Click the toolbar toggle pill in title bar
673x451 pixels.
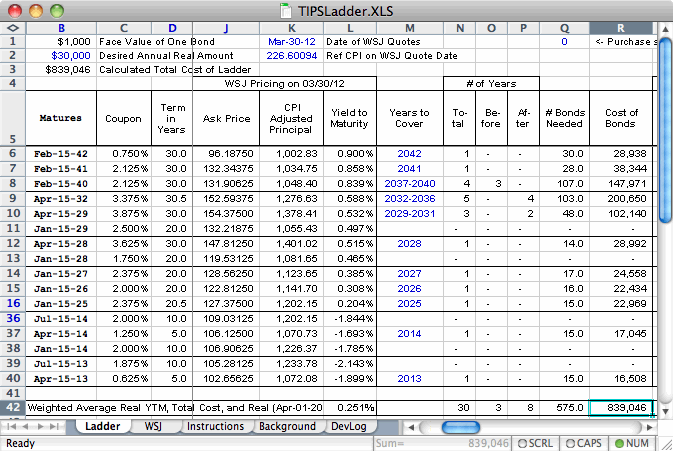tap(653, 9)
